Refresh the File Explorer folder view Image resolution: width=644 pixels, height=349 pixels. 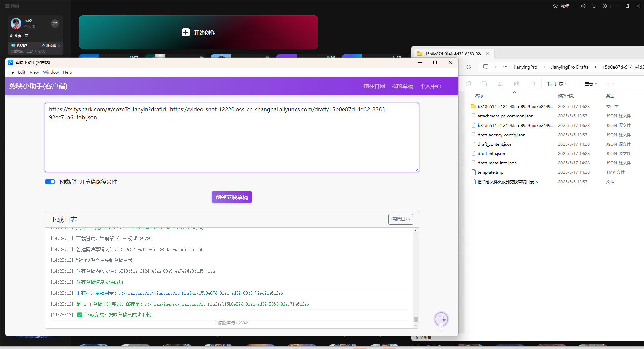pyautogui.click(x=469, y=67)
